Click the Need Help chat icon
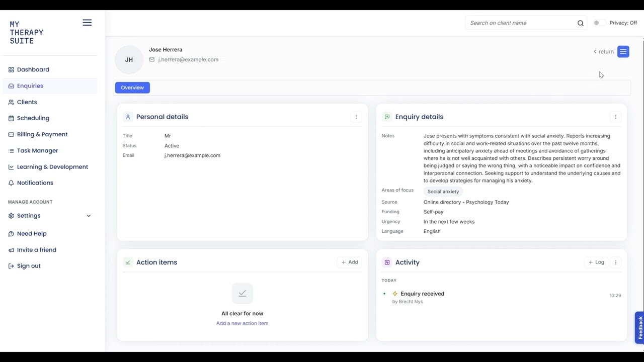 pyautogui.click(x=11, y=234)
